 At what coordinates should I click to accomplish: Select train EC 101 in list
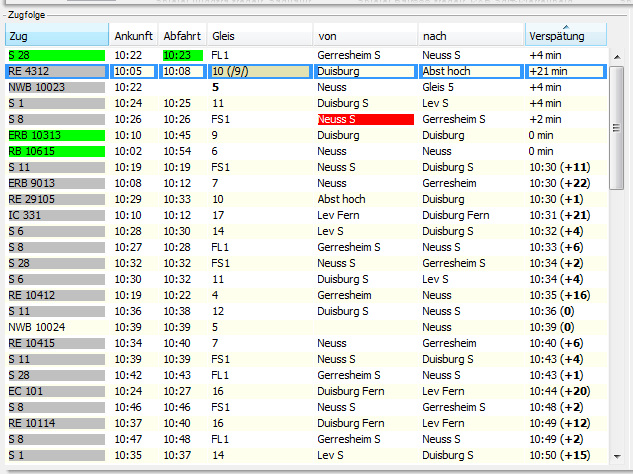[56, 391]
